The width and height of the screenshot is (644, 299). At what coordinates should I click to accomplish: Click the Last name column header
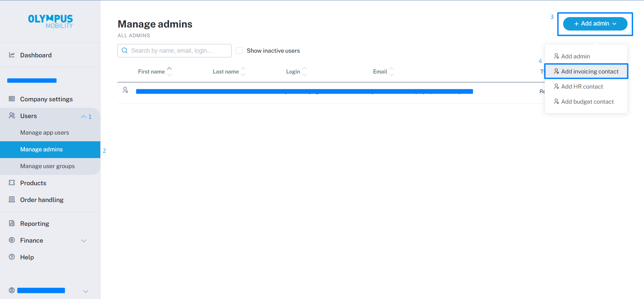226,71
